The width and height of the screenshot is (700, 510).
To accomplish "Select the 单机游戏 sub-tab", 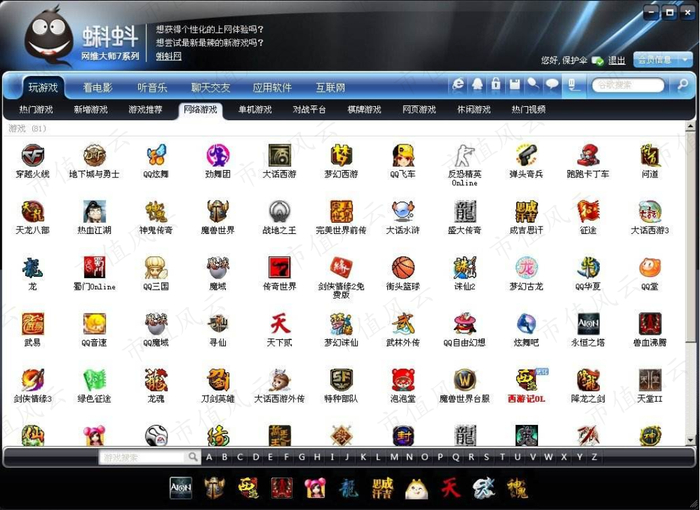I will pos(255,109).
